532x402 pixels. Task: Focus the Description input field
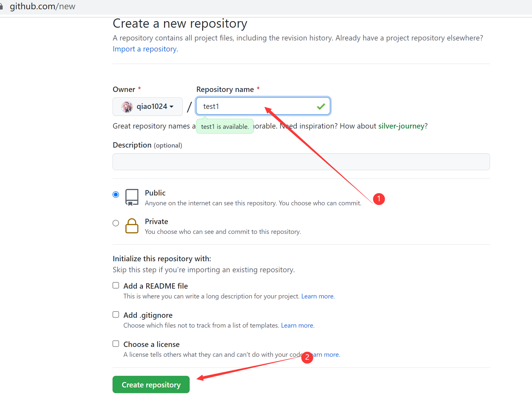point(301,162)
